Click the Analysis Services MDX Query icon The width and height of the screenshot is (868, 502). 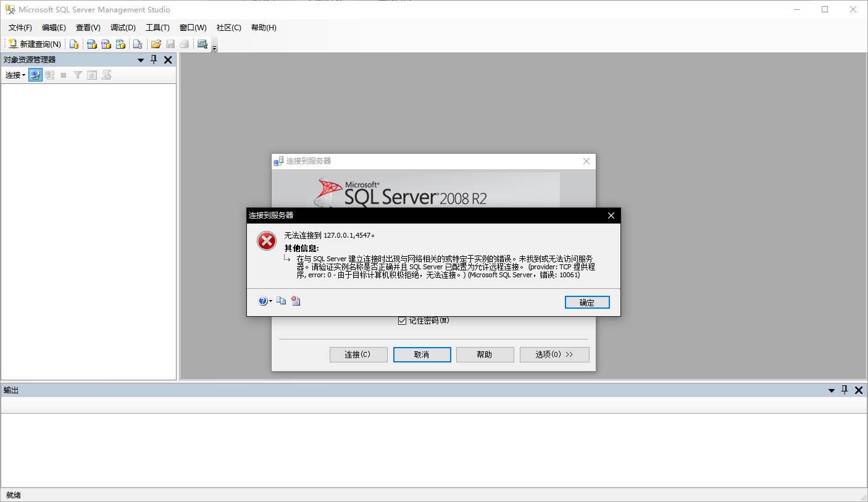[91, 44]
